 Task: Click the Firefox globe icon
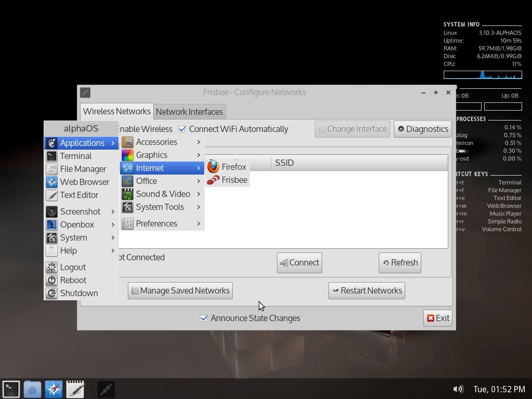coord(213,167)
